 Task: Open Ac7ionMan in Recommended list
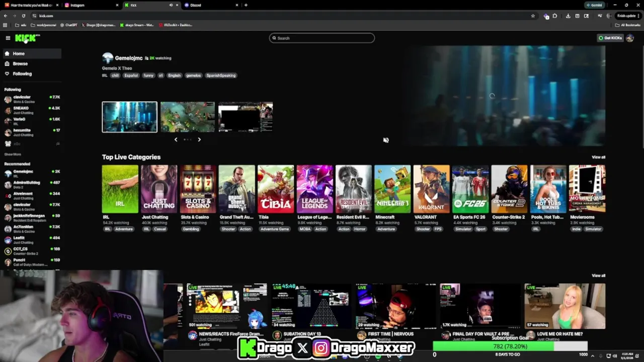pyautogui.click(x=31, y=229)
